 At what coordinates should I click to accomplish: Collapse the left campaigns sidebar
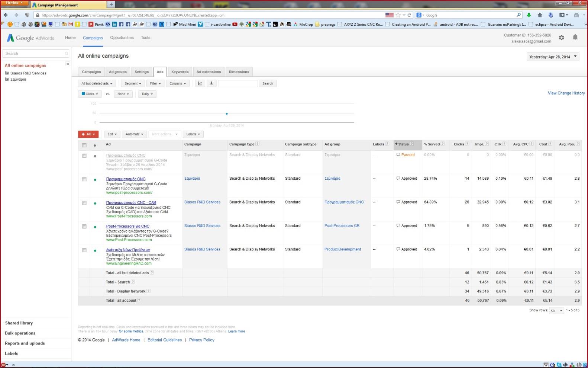pyautogui.click(x=68, y=64)
